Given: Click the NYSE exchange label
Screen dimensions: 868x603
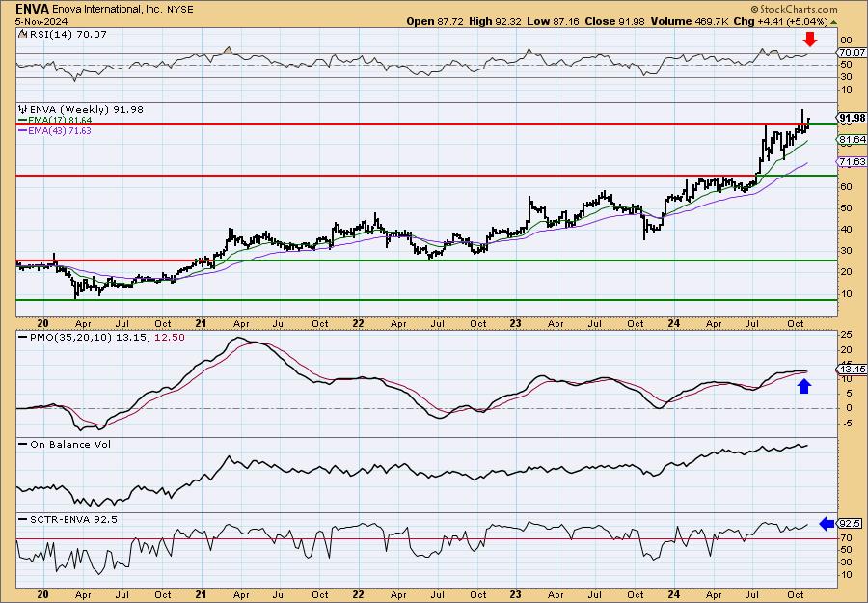Looking at the screenshot, I should 179,9.
